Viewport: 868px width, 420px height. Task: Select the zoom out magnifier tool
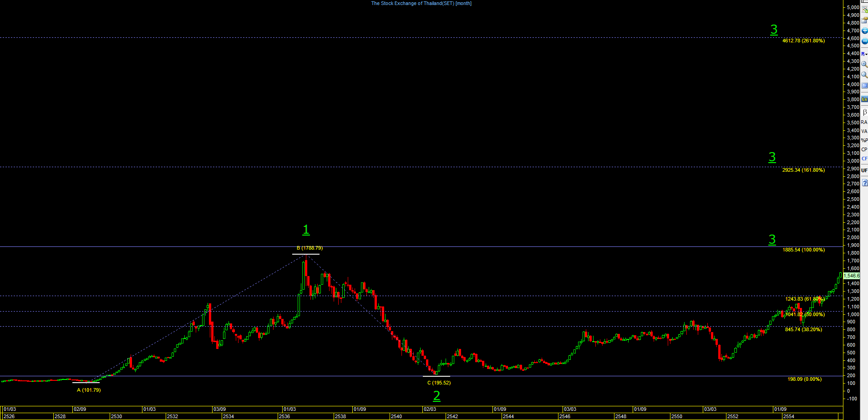click(864, 75)
